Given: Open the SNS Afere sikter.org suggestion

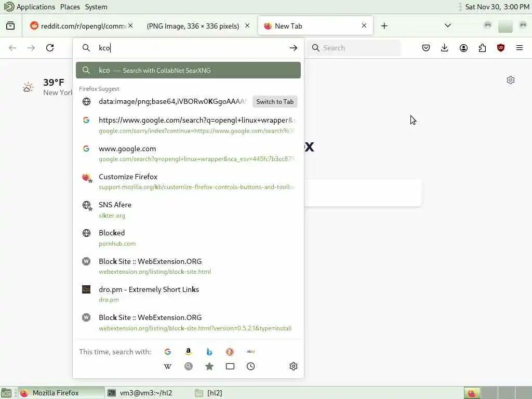Looking at the screenshot, I should tap(188, 210).
